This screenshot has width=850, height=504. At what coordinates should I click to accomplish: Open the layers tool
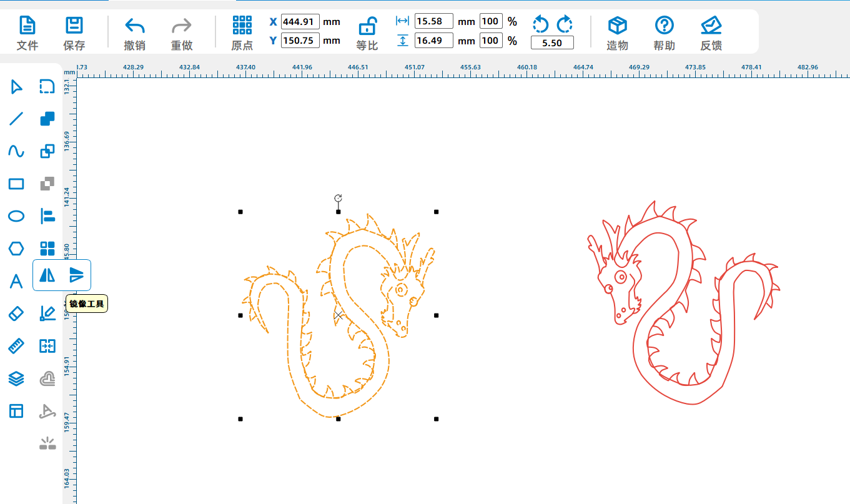tap(16, 378)
